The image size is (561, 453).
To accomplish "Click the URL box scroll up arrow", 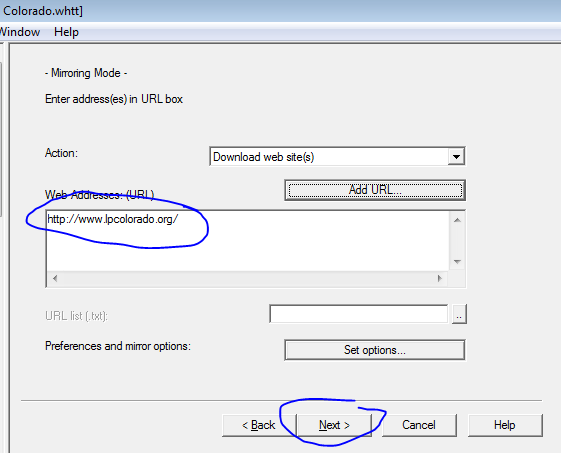I will tap(457, 220).
